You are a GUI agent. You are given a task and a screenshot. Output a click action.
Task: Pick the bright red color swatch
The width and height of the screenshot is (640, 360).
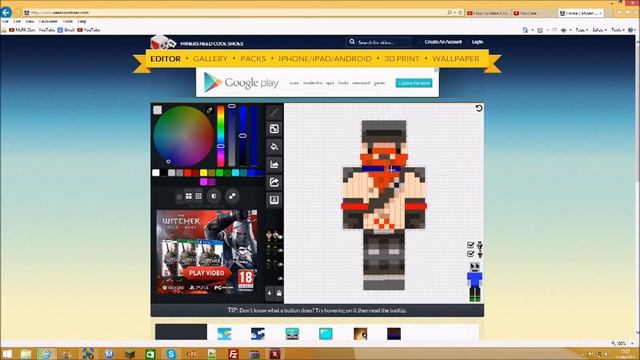pyautogui.click(x=188, y=173)
